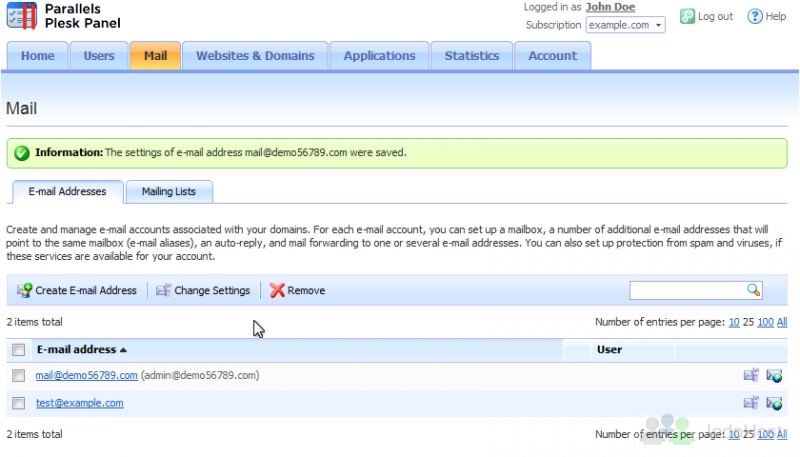This screenshot has height=457, width=800.
Task: Click the "Logged in as" label
Action: [553, 7]
